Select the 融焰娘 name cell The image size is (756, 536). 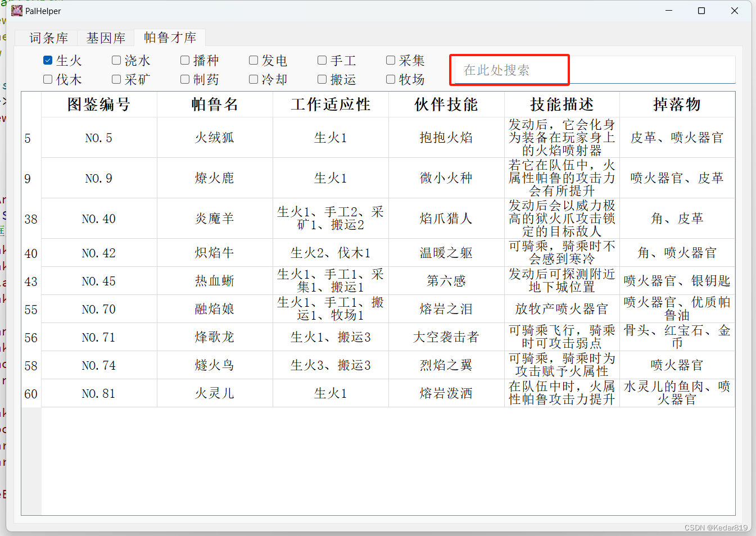215,309
